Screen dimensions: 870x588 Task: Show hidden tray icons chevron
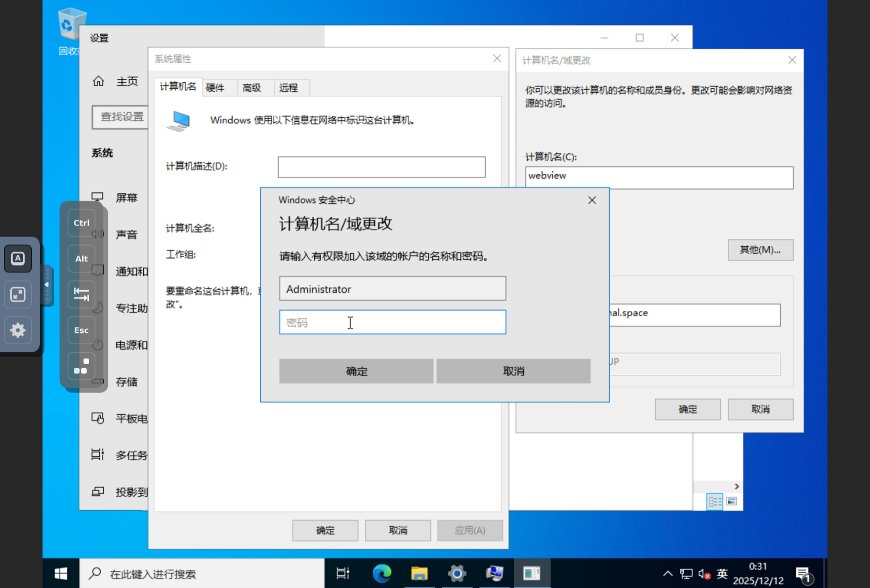click(667, 574)
